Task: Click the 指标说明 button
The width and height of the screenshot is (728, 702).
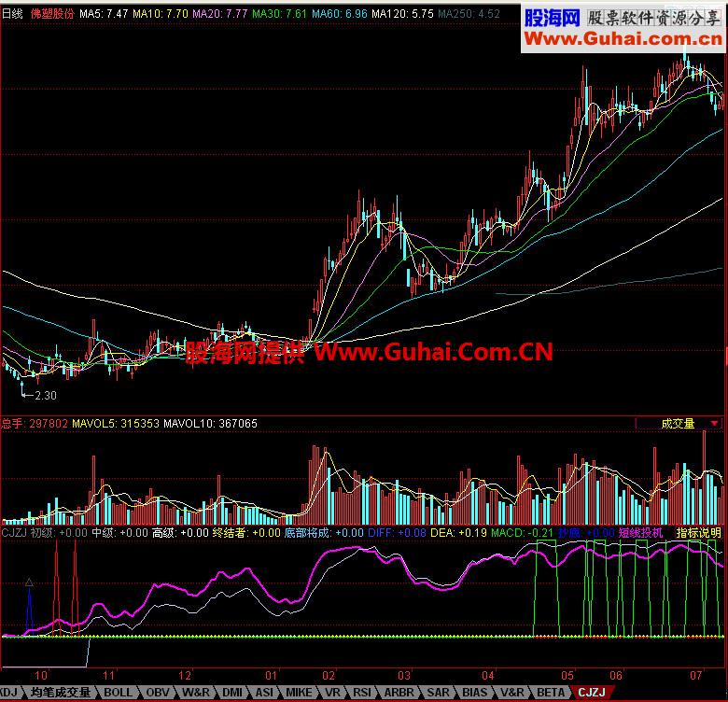Action: click(x=698, y=532)
